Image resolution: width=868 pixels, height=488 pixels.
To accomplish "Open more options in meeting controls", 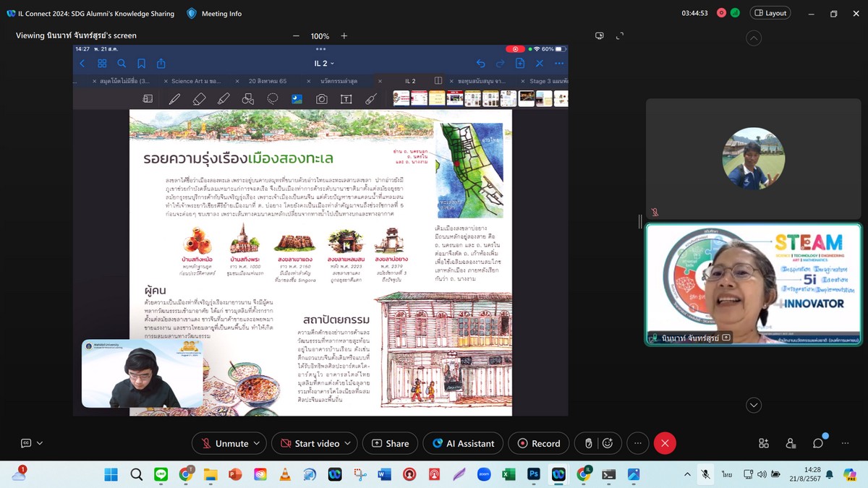I will (x=637, y=443).
